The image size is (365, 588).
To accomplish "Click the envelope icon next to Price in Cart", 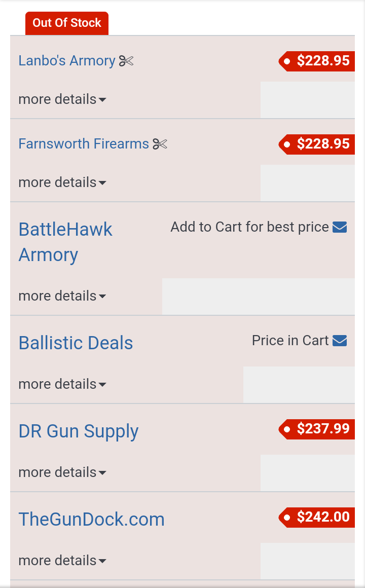I will 340,341.
